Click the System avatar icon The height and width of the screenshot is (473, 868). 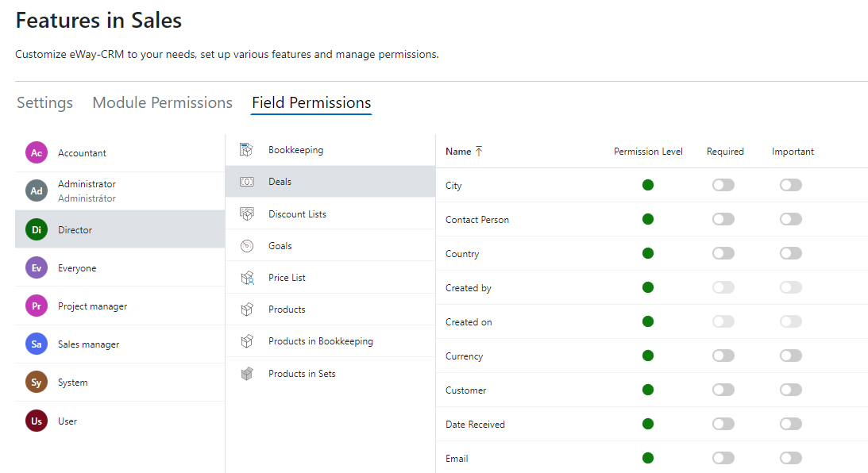pos(37,383)
